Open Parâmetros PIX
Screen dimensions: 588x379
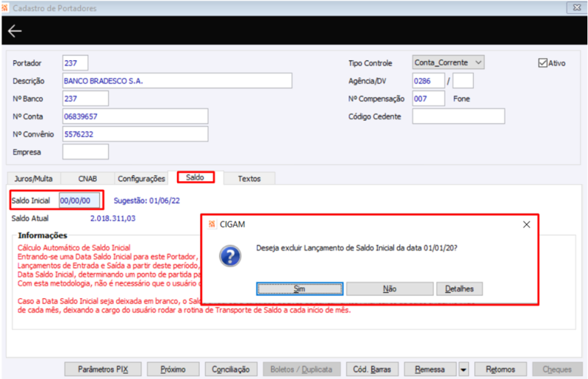[x=103, y=369]
